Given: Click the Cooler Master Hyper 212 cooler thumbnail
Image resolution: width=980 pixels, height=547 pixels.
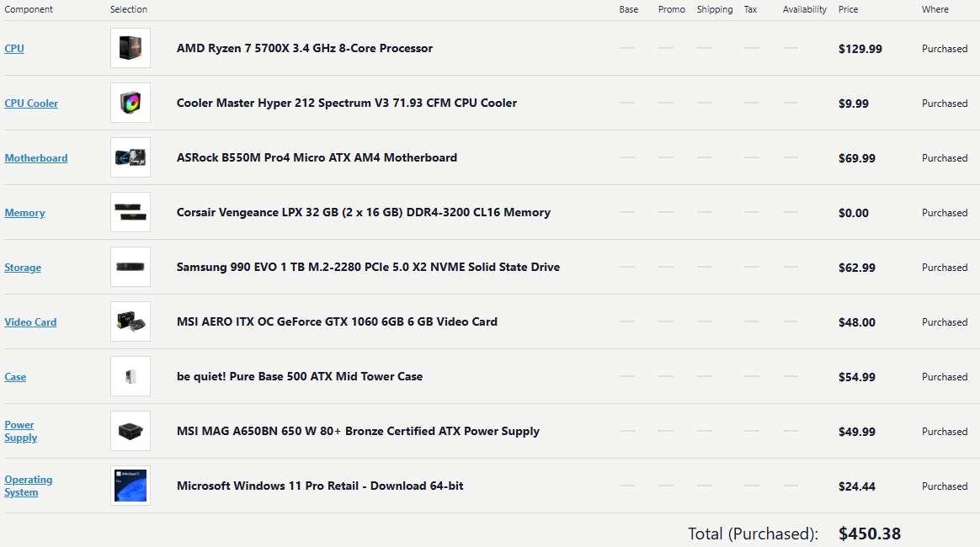Looking at the screenshot, I should point(130,103).
